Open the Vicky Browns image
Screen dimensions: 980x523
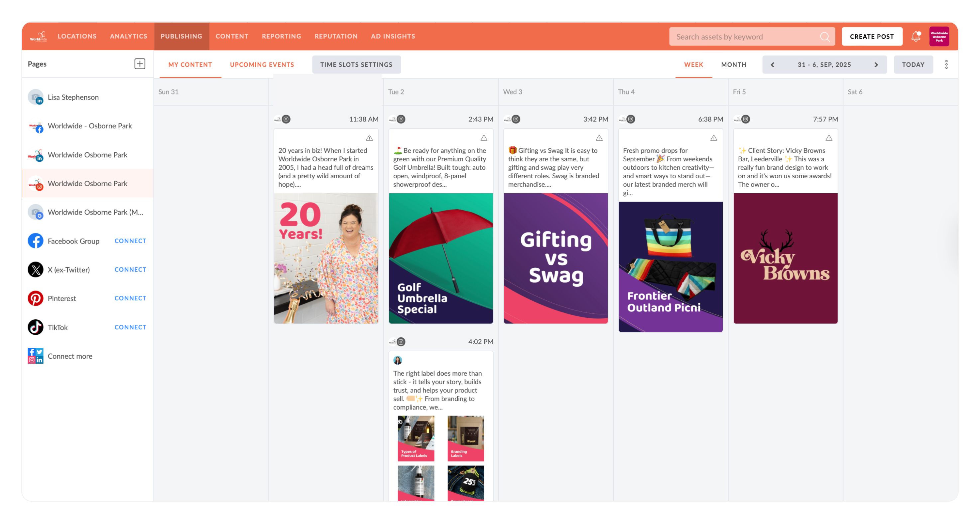point(786,259)
